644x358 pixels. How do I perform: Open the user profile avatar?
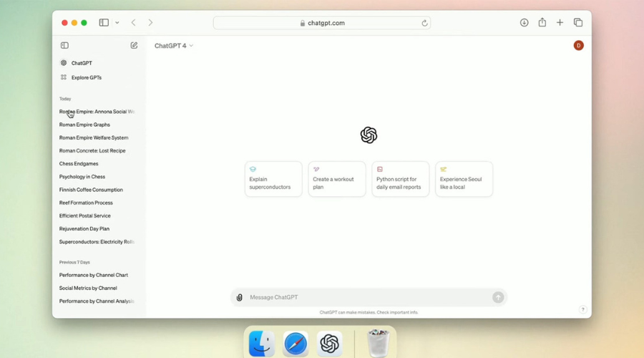point(578,46)
